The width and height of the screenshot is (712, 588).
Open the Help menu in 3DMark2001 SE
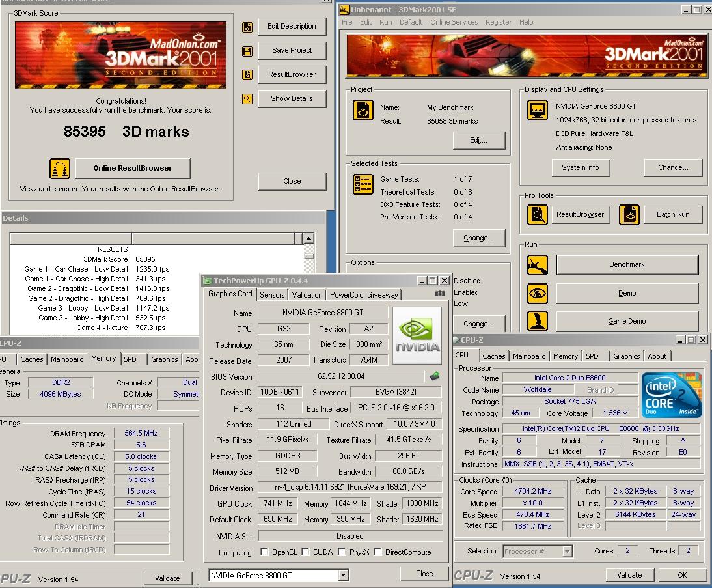pyautogui.click(x=527, y=22)
